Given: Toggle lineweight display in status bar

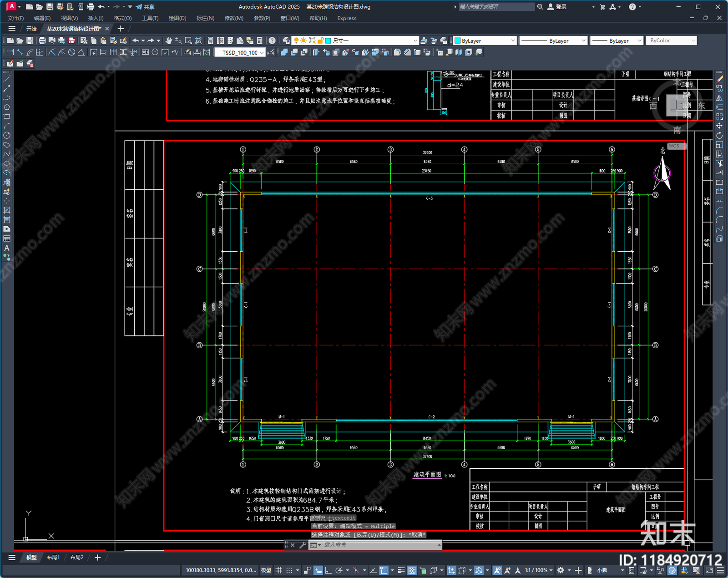Looking at the screenshot, I should tap(401, 570).
